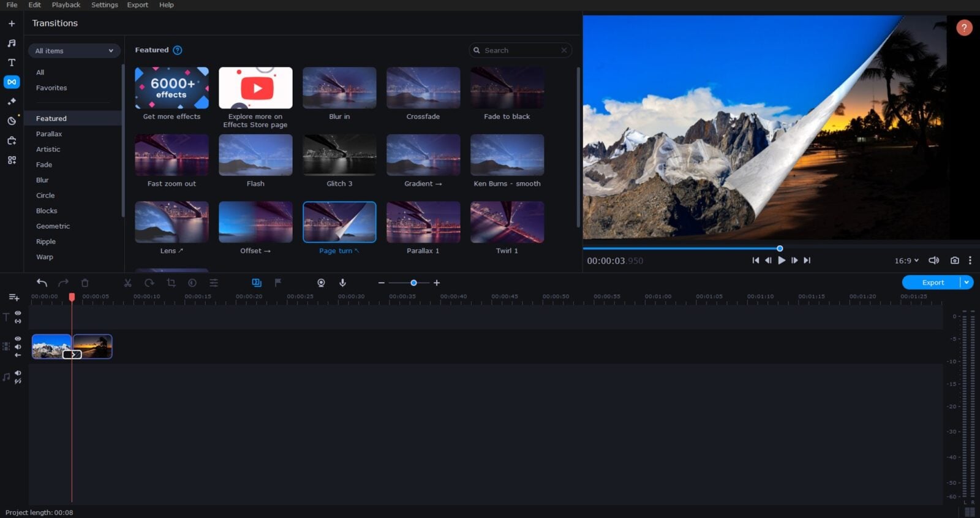Click the crop tool icon
The height and width of the screenshot is (518, 980).
coord(171,283)
